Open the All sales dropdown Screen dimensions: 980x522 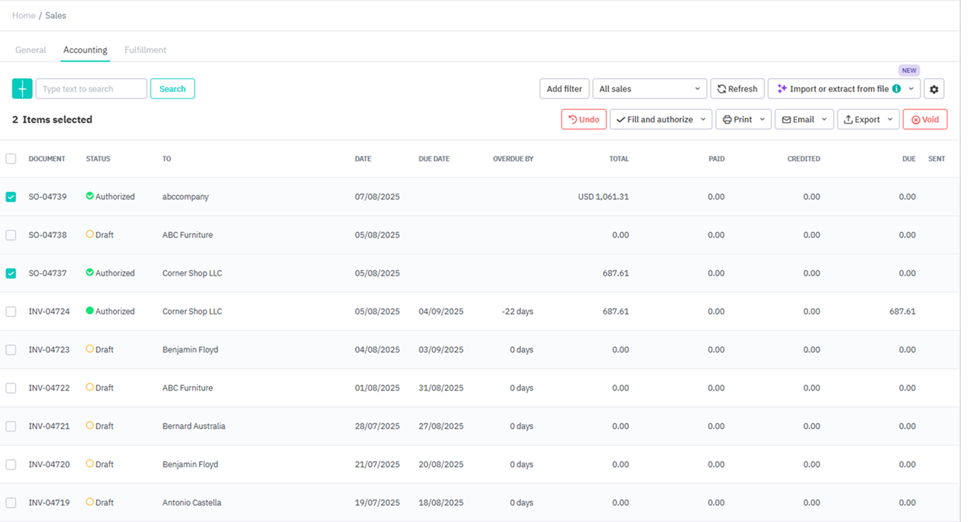pos(649,89)
